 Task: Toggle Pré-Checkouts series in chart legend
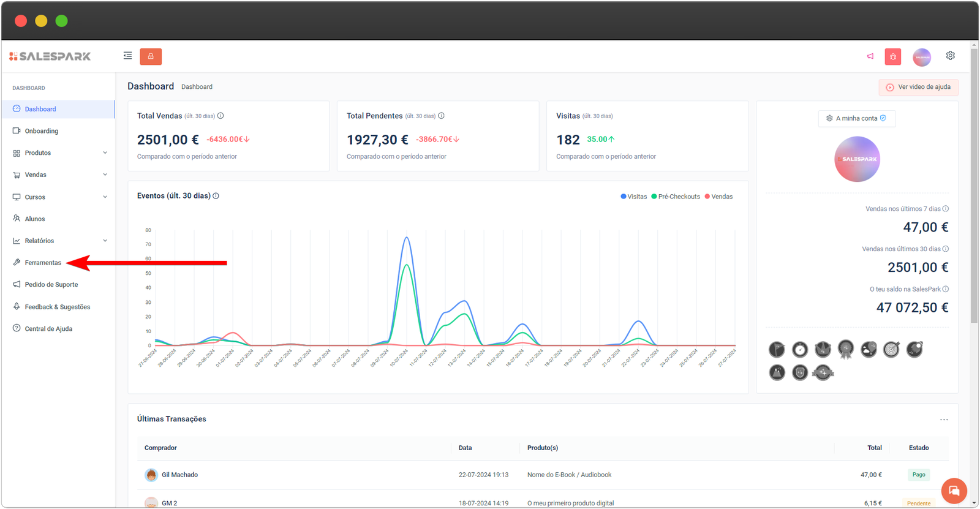tap(676, 197)
